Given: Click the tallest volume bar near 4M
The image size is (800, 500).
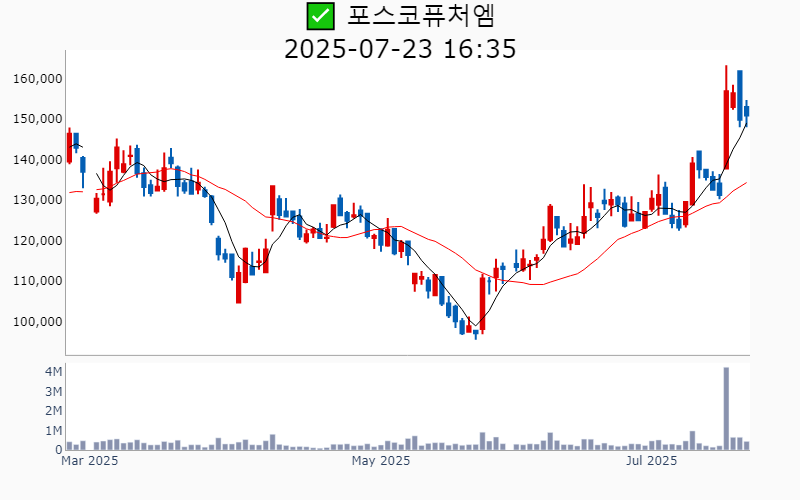Looking at the screenshot, I should point(726,408).
